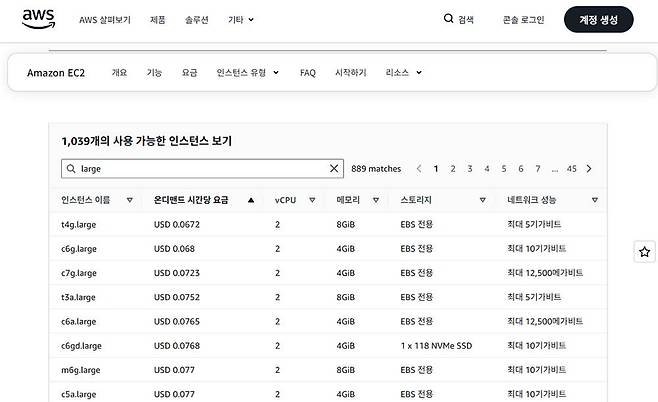Click 8GiB memory in t3a.large row
This screenshot has height=402, width=658.
(x=346, y=298)
